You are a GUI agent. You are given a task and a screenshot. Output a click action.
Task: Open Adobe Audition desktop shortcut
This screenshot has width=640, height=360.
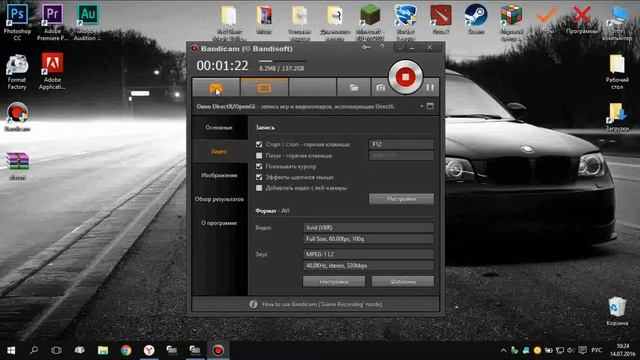point(87,22)
